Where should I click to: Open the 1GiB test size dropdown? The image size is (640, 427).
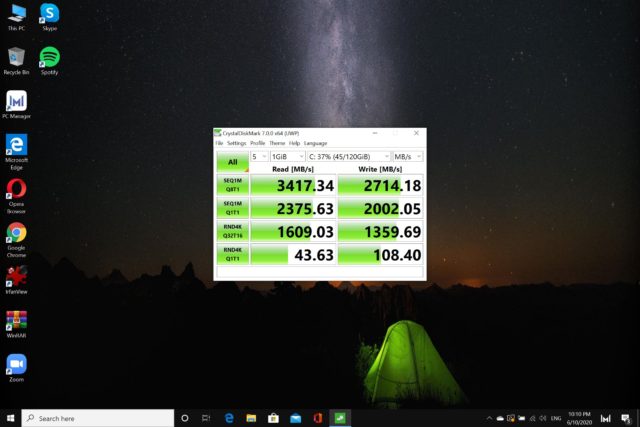[x=288, y=156]
